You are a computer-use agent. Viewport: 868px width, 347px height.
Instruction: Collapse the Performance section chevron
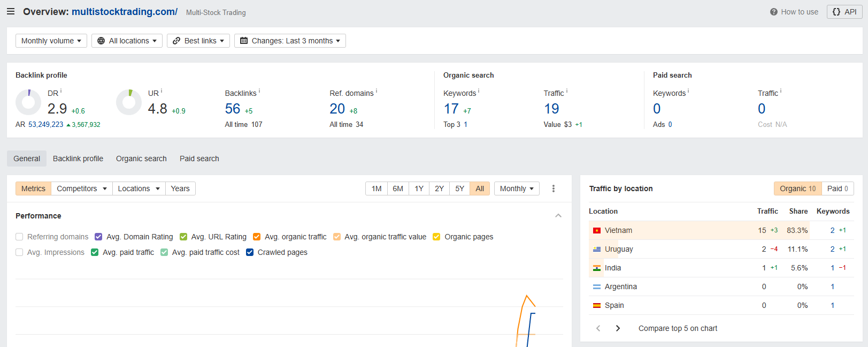coord(558,216)
